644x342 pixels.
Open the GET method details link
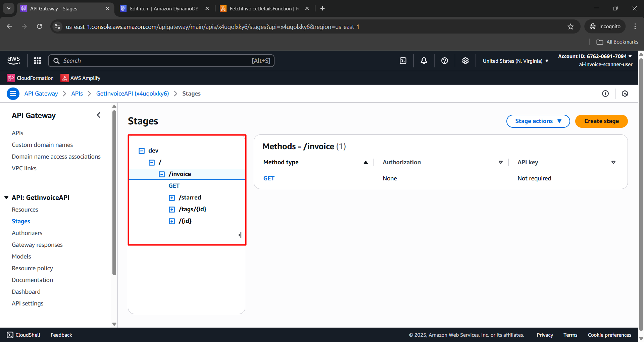[x=268, y=178]
